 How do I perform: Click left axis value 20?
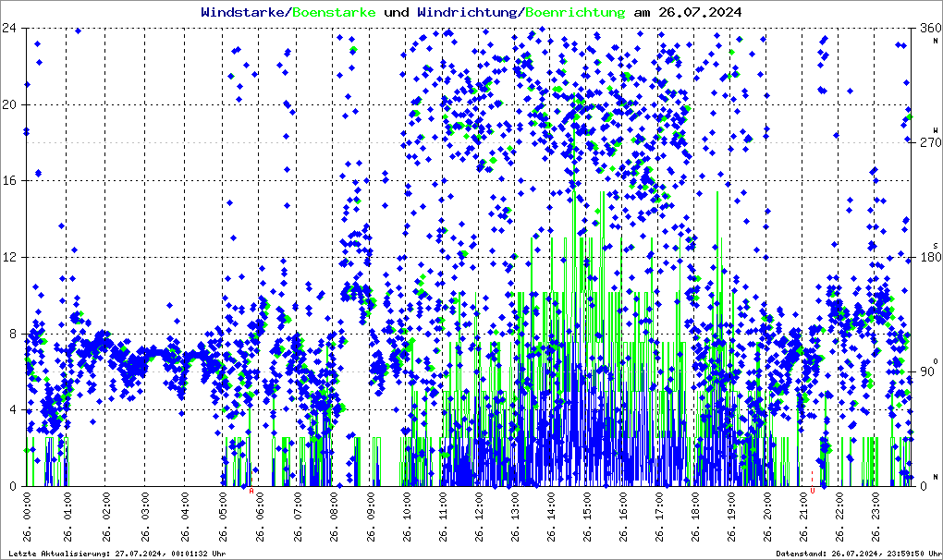point(9,104)
